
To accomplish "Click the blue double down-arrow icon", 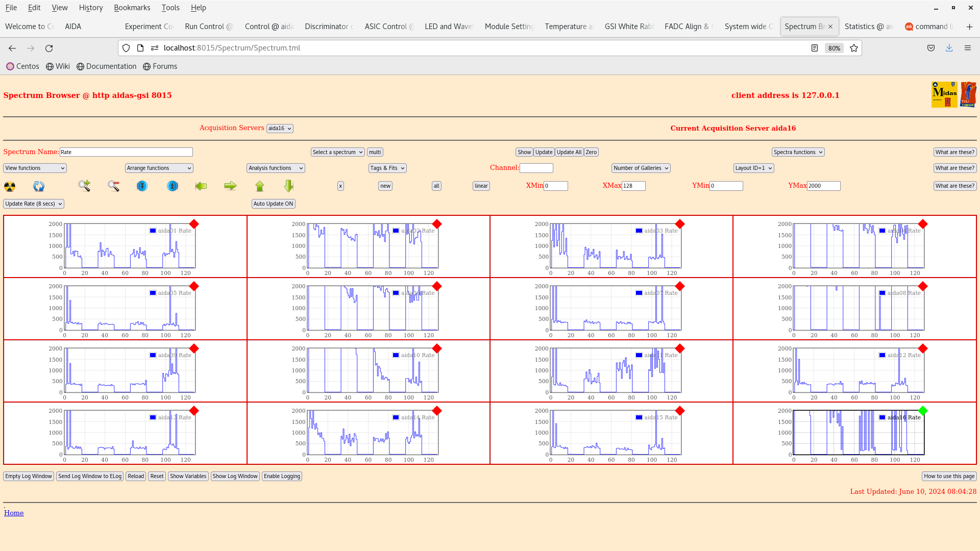I will (x=142, y=186).
